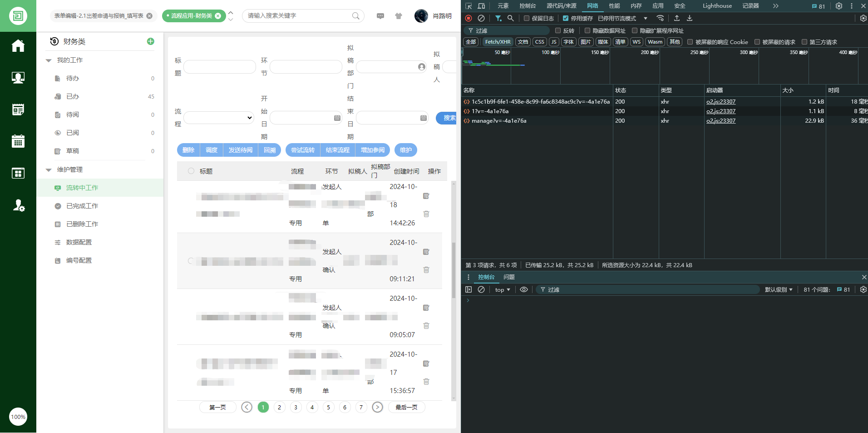Click the trash icon for the 09:11:21 row
Screen dimensions: 868x433
coord(426,270)
